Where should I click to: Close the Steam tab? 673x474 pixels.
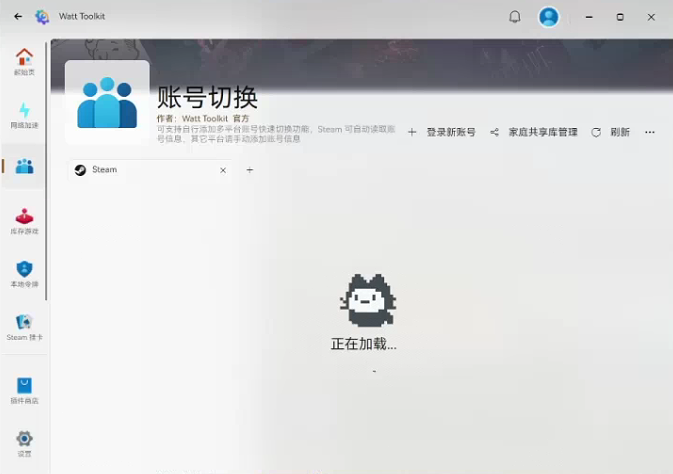click(223, 170)
